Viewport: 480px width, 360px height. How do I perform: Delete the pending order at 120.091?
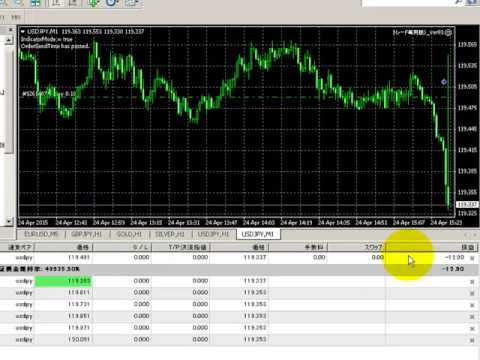click(472, 340)
